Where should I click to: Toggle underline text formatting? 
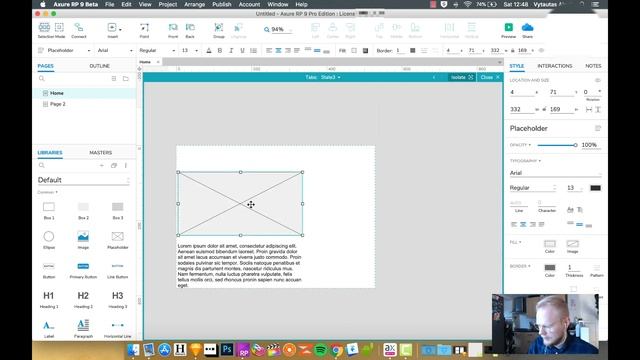pos(242,51)
